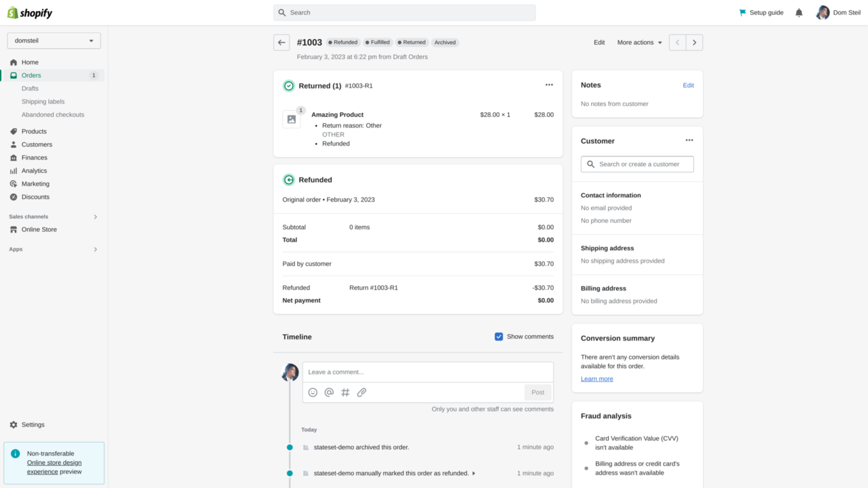The height and width of the screenshot is (488, 868).
Task: Click the Search or create a customer field
Action: click(637, 164)
